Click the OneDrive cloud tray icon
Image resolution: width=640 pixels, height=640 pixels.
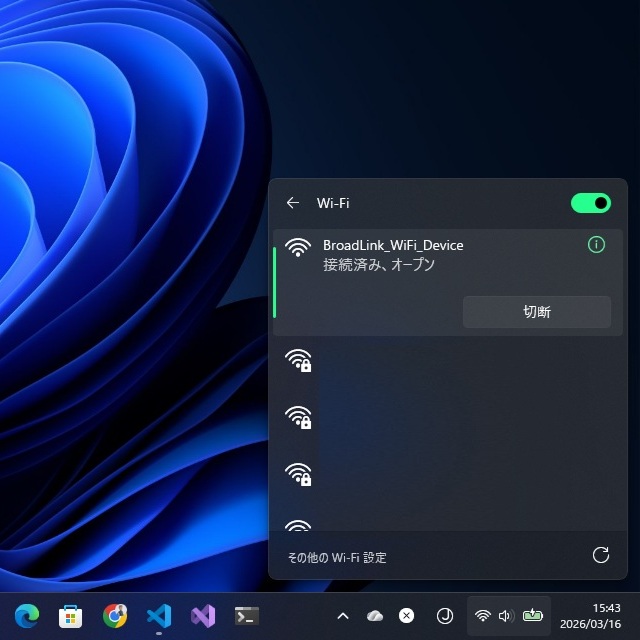(x=375, y=616)
